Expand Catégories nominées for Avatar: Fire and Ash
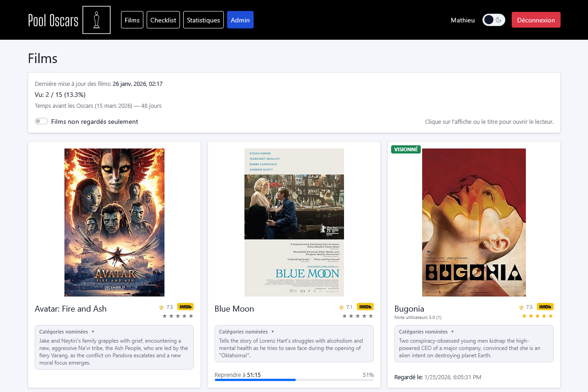The height and width of the screenshot is (392, 588). (67, 332)
